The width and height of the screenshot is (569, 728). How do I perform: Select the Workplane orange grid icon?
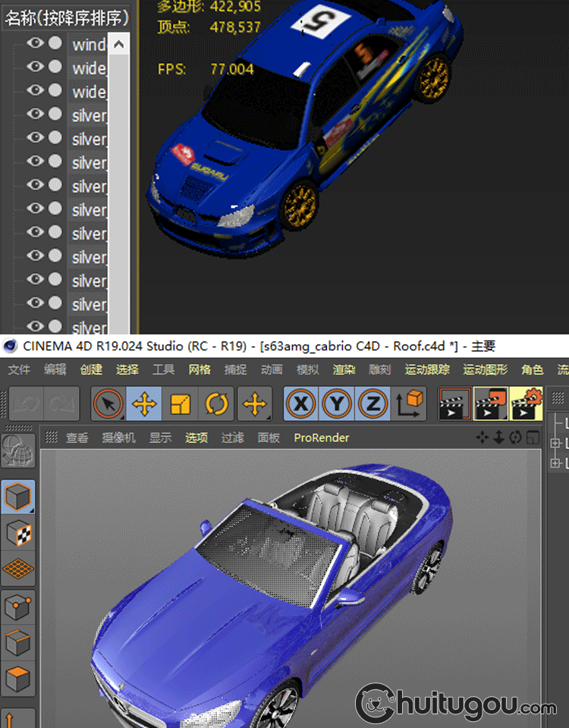18,569
